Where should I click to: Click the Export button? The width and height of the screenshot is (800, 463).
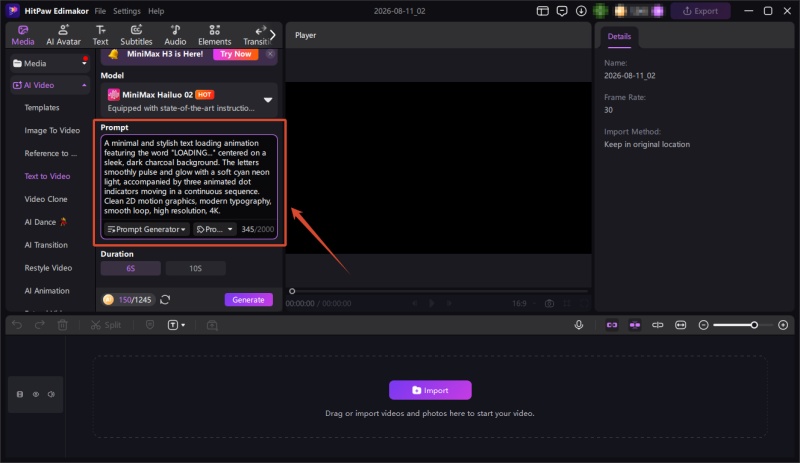coord(700,11)
